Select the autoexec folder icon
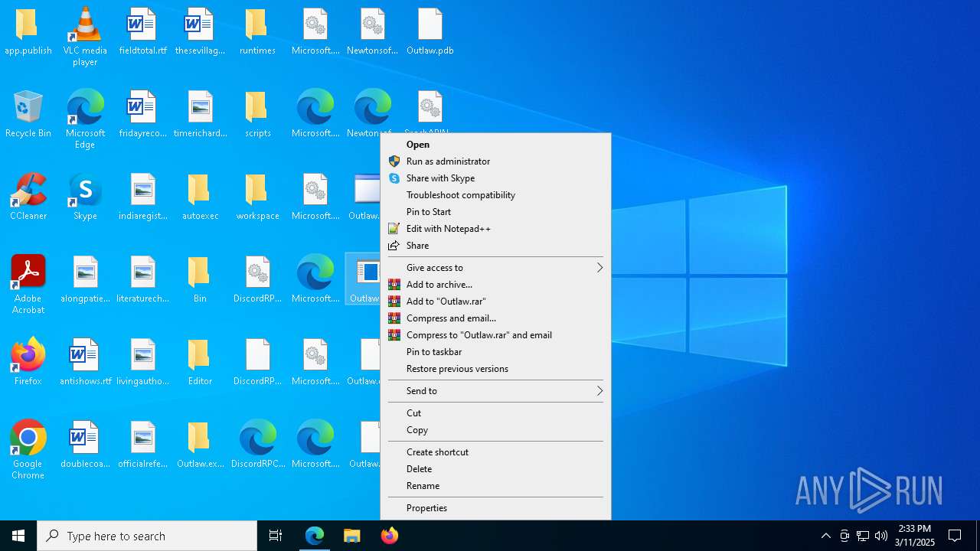The height and width of the screenshot is (551, 980). click(x=200, y=190)
